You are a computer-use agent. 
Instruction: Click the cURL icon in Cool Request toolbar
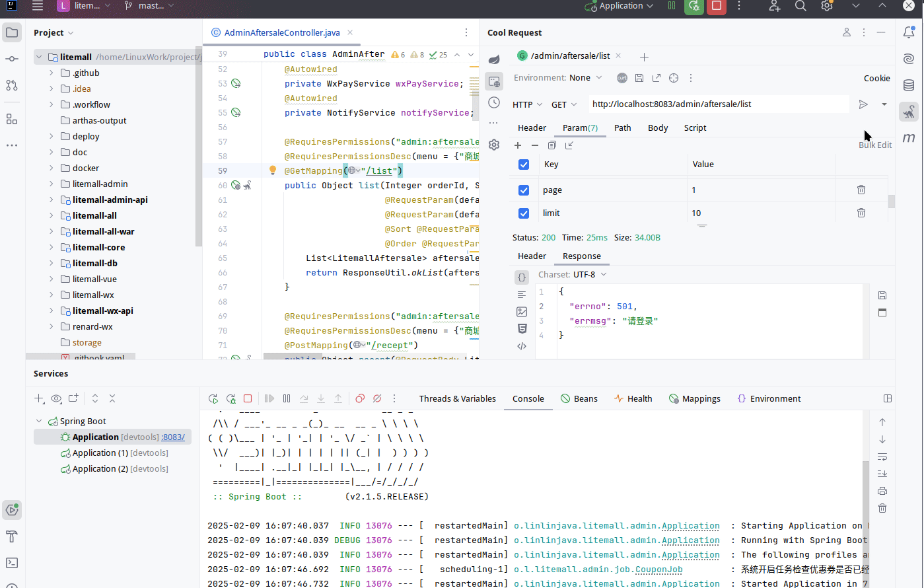pos(622,78)
